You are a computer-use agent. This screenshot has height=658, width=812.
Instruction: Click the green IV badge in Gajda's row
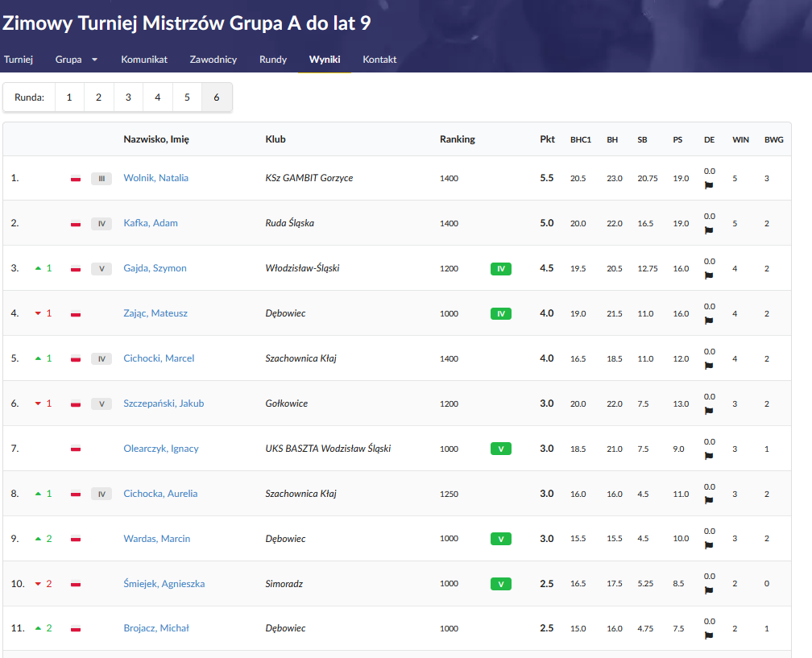500,268
